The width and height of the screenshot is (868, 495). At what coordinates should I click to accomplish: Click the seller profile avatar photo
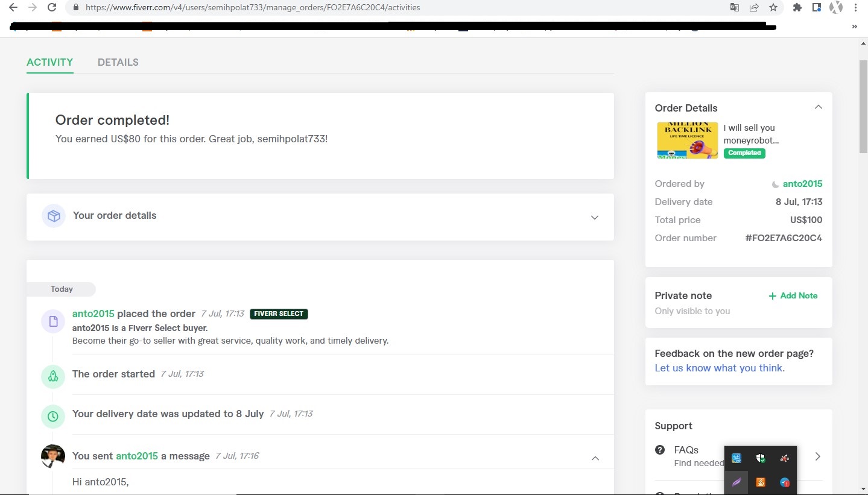53,456
